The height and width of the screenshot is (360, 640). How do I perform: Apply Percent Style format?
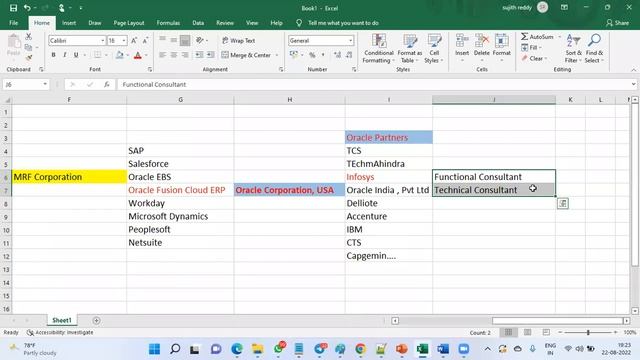312,55
